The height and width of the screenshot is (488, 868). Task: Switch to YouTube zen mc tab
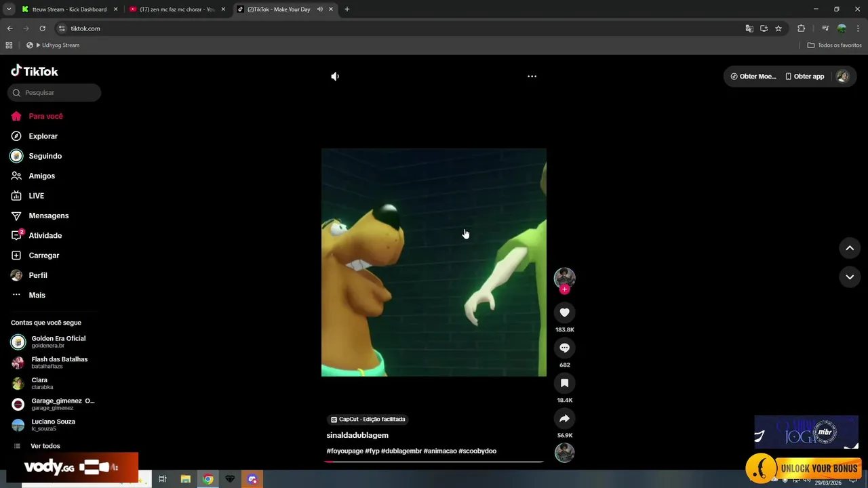pos(176,9)
